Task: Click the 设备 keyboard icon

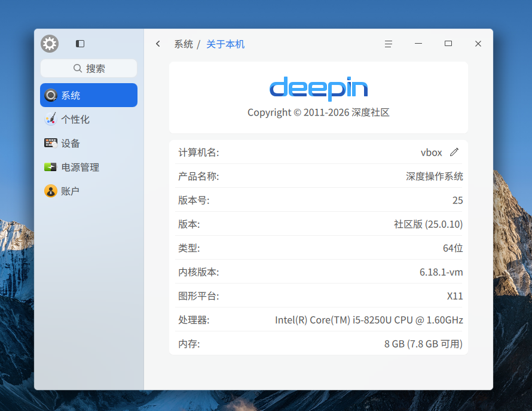Action: tap(51, 143)
